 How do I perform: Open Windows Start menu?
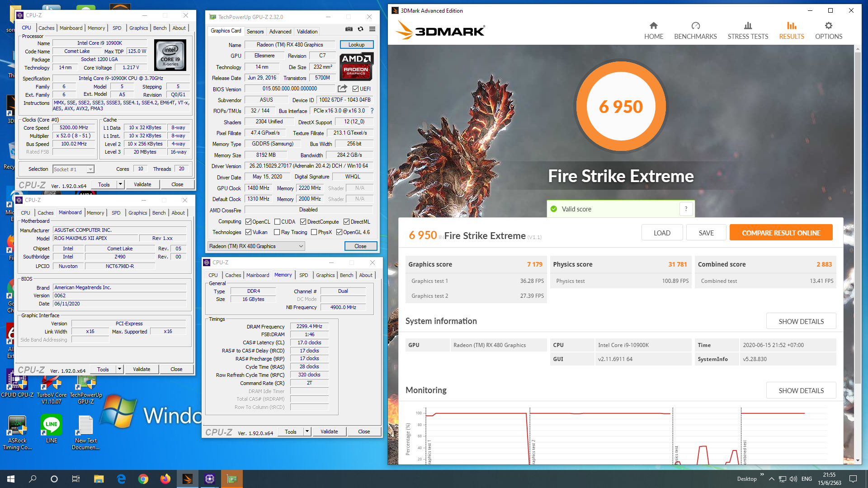click(x=11, y=479)
